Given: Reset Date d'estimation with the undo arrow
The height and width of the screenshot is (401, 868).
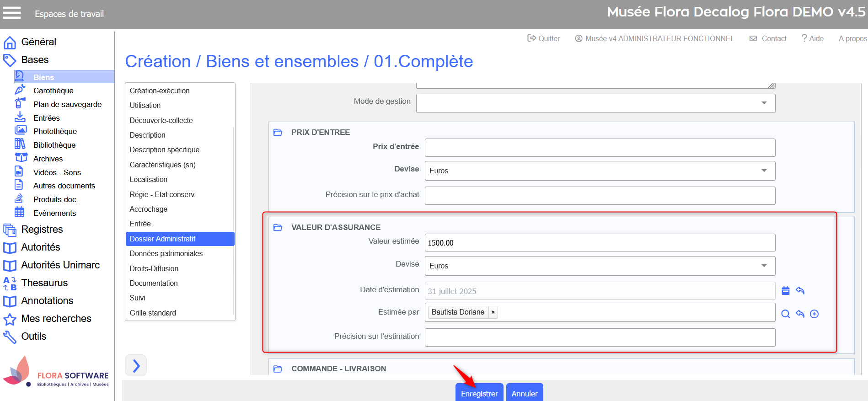Looking at the screenshot, I should pos(800,291).
